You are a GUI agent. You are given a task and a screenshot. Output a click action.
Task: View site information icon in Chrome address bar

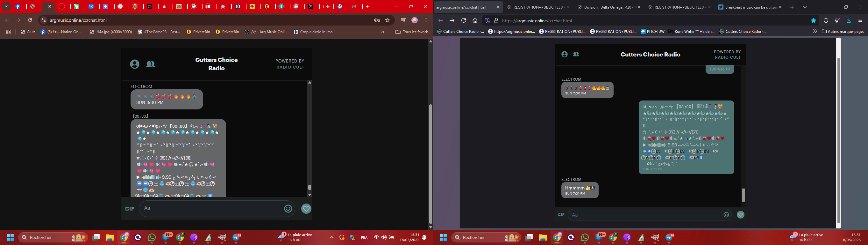[x=44, y=20]
